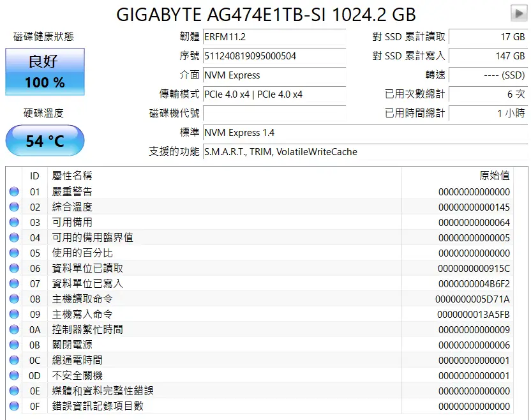Click the status orb for 錯誤資訊記錄項目數
The image size is (531, 420).
pyautogui.click(x=14, y=406)
